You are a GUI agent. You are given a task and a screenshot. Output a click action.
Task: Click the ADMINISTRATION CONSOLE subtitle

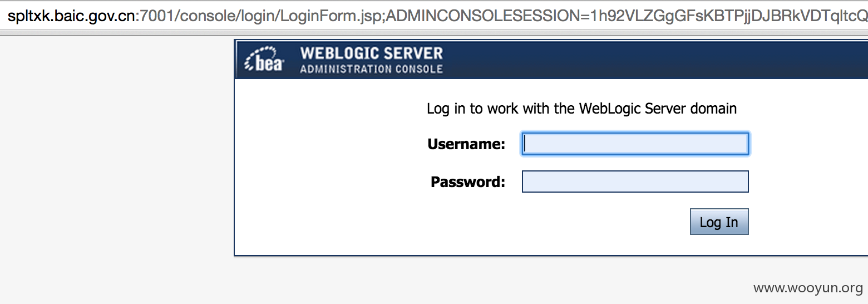372,69
